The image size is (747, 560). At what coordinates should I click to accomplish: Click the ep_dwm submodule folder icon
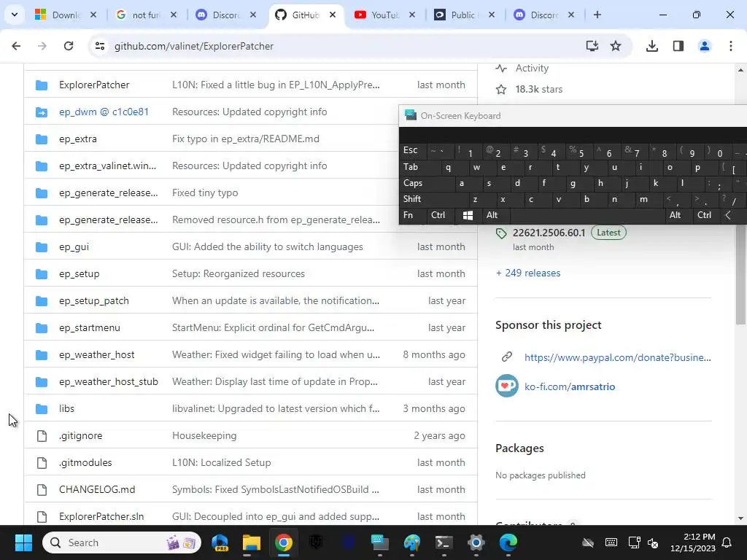tap(42, 112)
